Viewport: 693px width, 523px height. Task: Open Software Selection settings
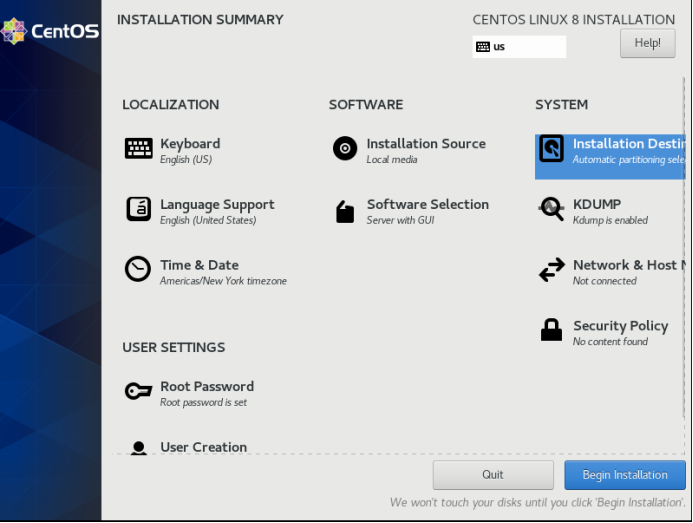428,204
